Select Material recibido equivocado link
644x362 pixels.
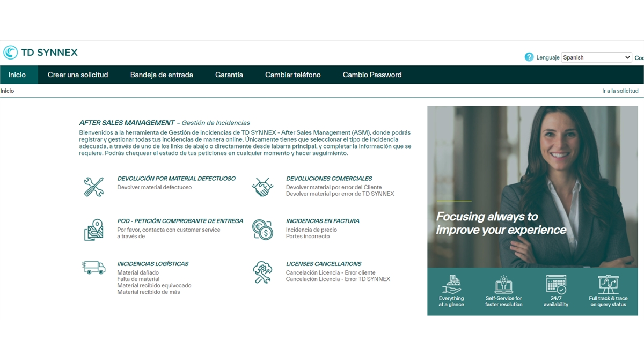154,285
